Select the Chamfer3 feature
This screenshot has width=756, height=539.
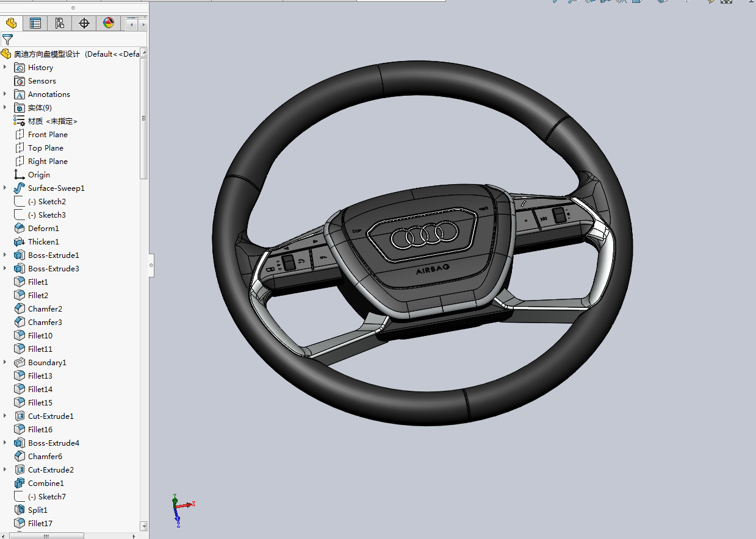(45, 323)
